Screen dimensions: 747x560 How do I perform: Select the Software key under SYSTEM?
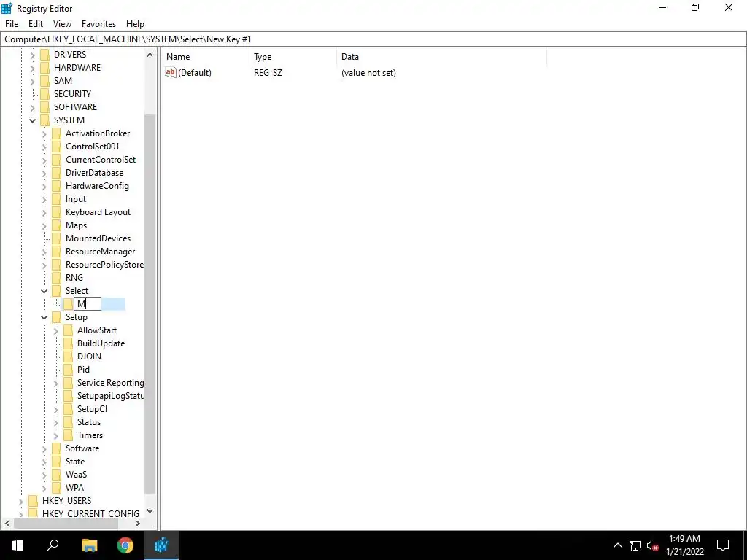82,448
